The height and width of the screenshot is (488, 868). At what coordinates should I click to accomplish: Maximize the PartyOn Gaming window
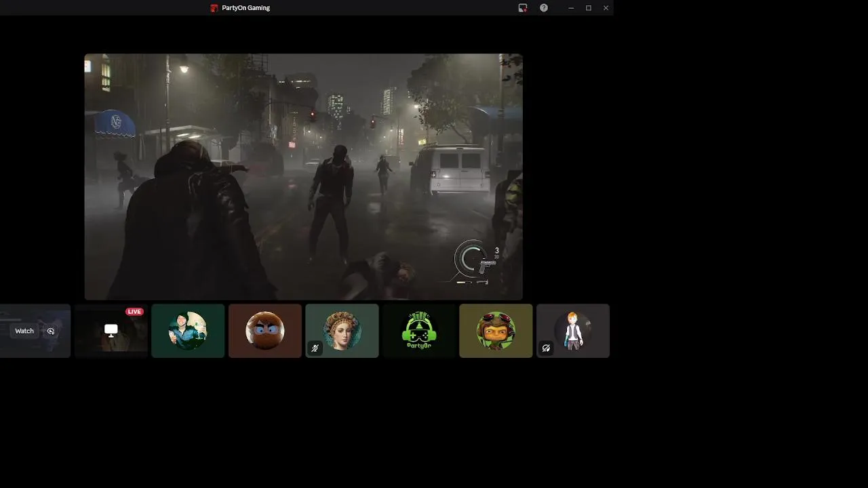(x=589, y=8)
